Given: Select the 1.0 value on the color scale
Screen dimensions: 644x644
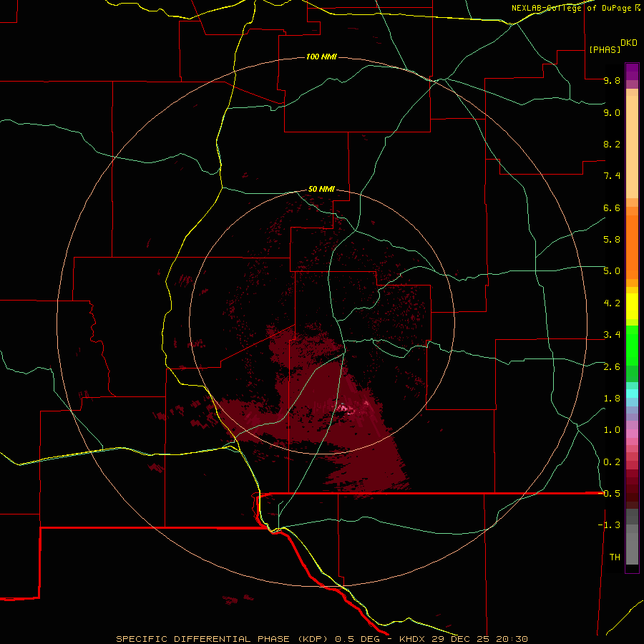Looking at the screenshot, I should pyautogui.click(x=612, y=430).
